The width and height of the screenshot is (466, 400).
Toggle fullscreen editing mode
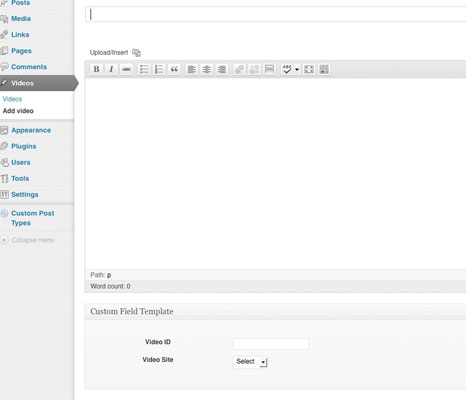[x=309, y=69]
